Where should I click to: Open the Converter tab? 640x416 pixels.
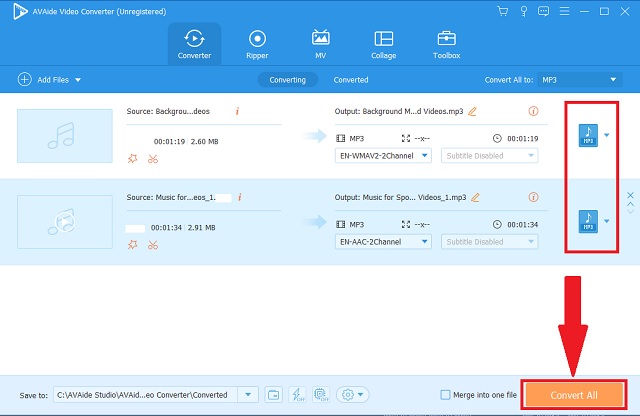(194, 44)
